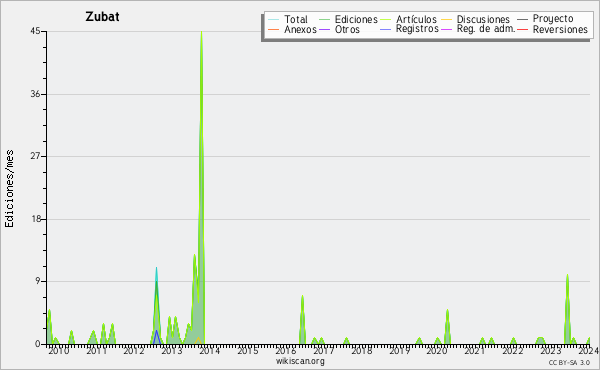600x370 pixels.
Task: Click the Reversiones legend entry
Action: click(x=553, y=29)
